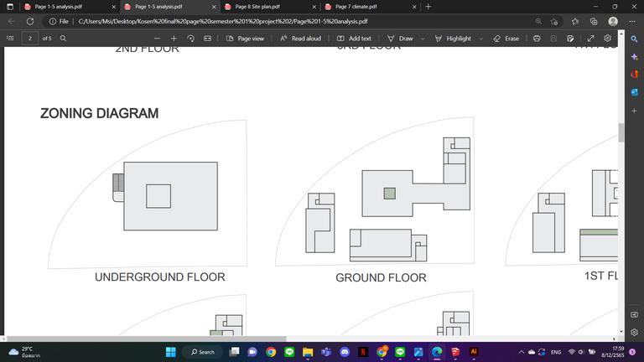The height and width of the screenshot is (362, 644).
Task: Open the PDF table of contents panel
Action: coord(10,39)
